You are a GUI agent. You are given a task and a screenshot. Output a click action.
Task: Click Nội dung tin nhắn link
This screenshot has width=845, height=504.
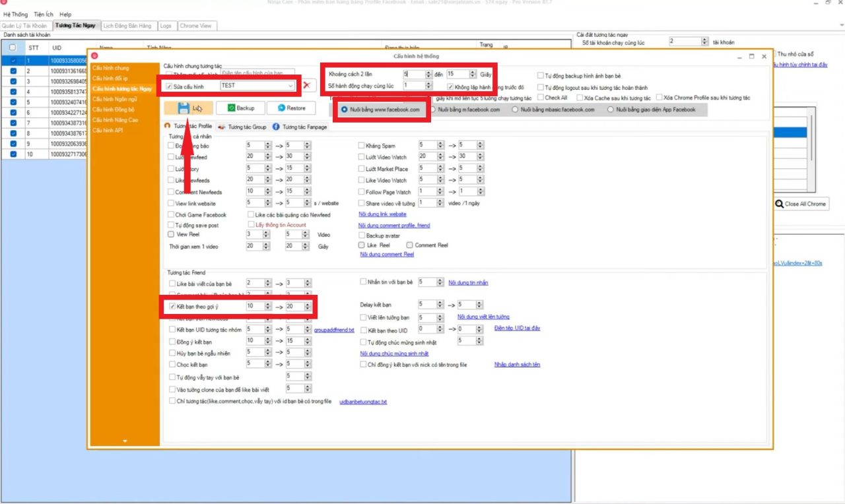[468, 282]
